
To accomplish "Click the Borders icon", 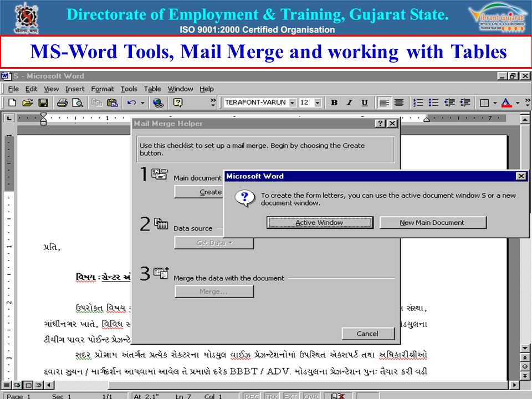I will click(484, 103).
